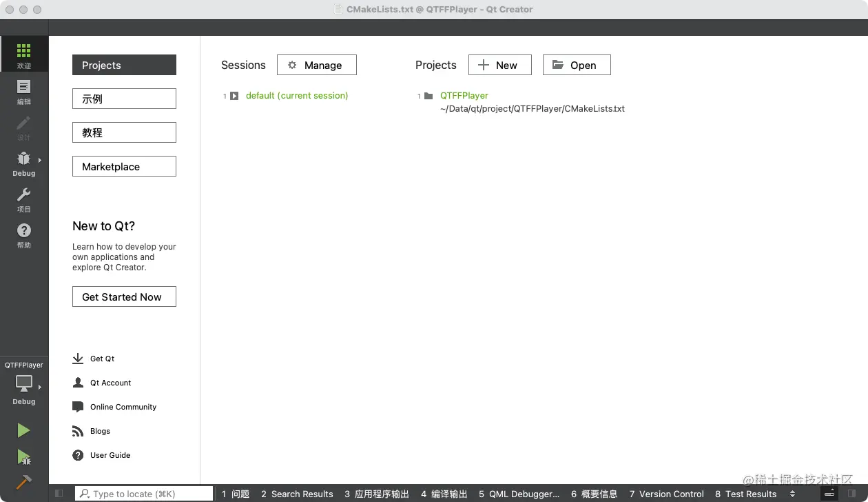Screen dimensions: 868x502
Task: Open the QTFFPlayer kit selector monitor icon
Action: click(24, 383)
